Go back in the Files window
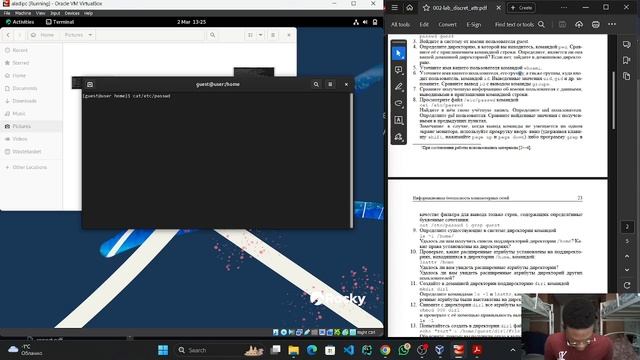This screenshot has width=640, height=360. (8, 35)
